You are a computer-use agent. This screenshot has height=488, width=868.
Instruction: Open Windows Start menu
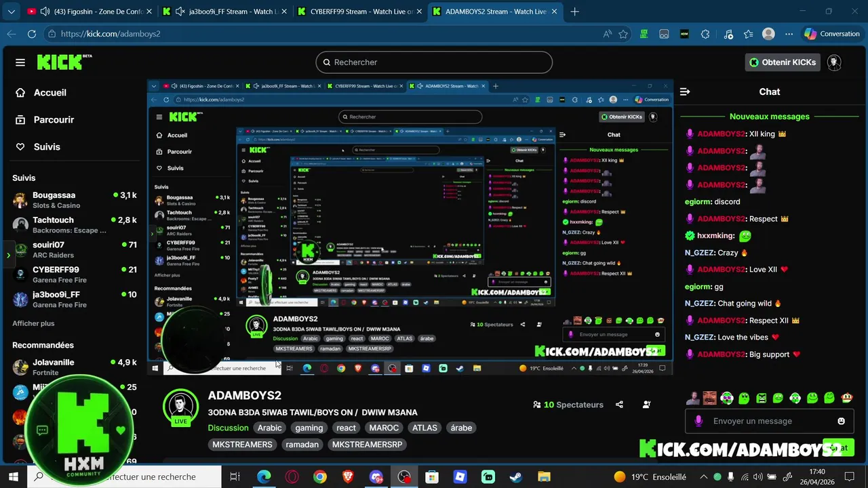13,476
